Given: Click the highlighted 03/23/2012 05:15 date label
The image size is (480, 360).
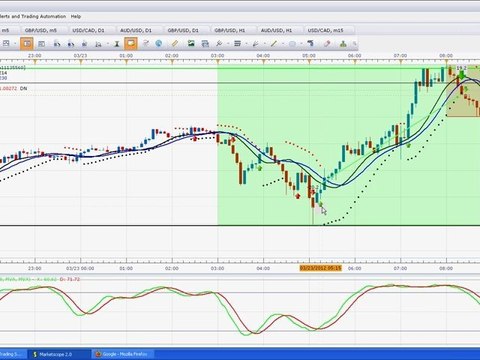Looking at the screenshot, I should [x=320, y=268].
